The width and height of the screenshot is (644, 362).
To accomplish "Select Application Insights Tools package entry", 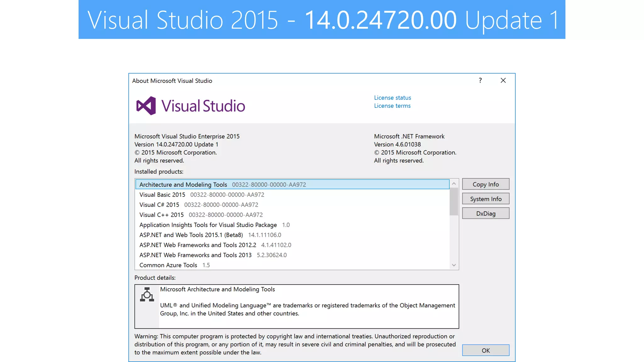I will [208, 225].
